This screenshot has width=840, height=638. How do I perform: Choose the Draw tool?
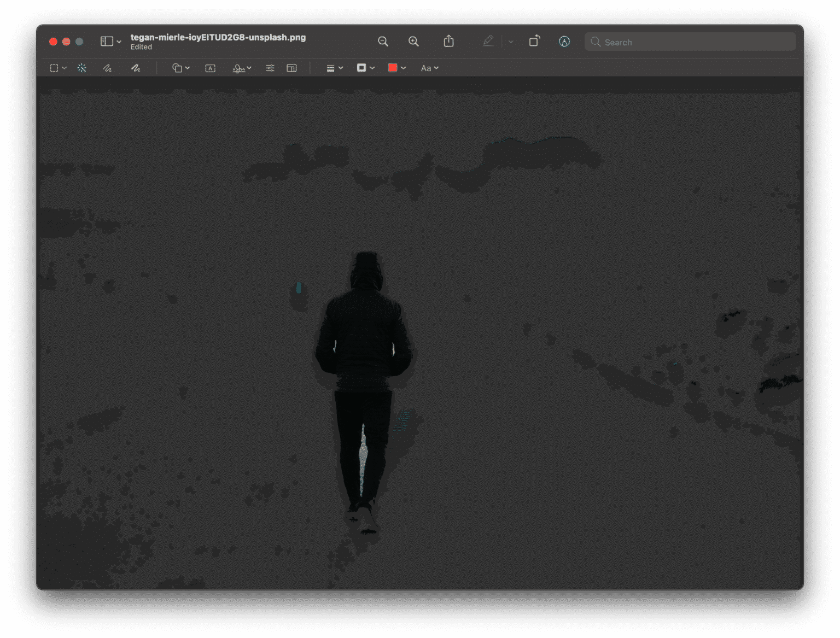tap(136, 68)
